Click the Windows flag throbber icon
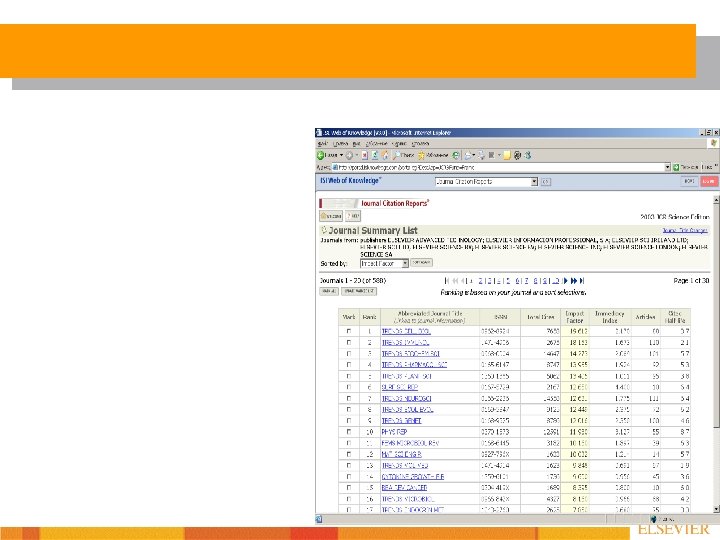Image resolution: width=720 pixels, height=540 pixels. (714, 144)
